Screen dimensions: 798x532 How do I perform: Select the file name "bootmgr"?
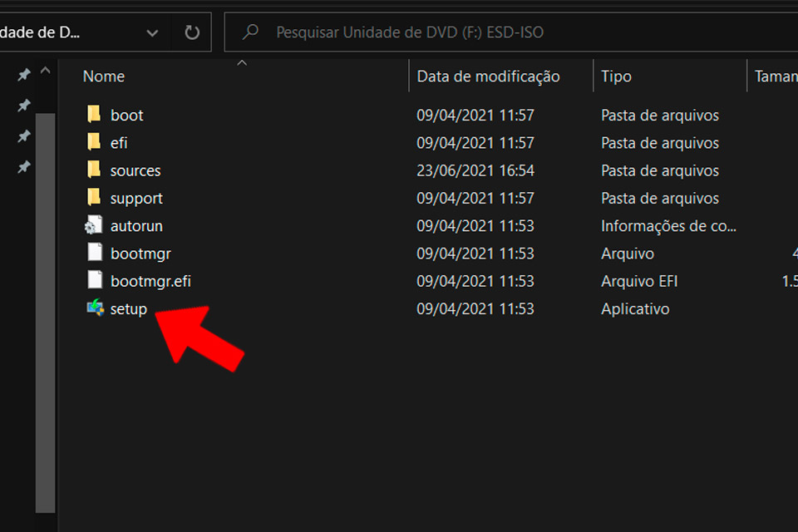(140, 254)
